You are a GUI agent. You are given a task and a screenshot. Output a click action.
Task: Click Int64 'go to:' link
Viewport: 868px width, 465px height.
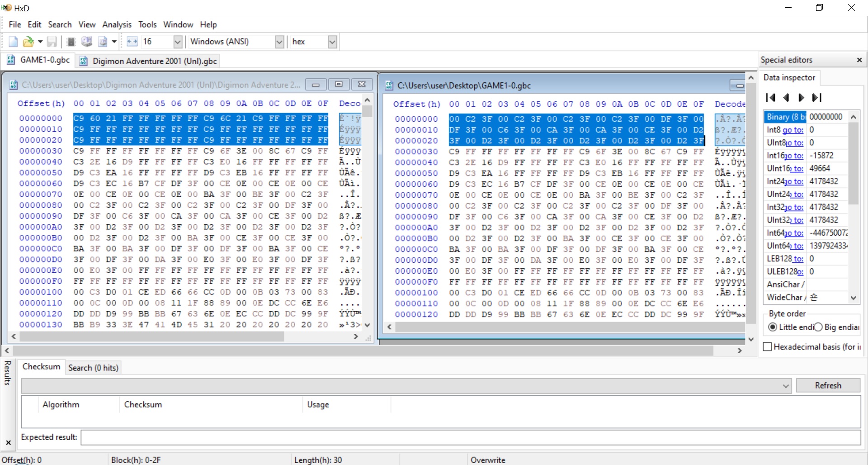[794, 233]
